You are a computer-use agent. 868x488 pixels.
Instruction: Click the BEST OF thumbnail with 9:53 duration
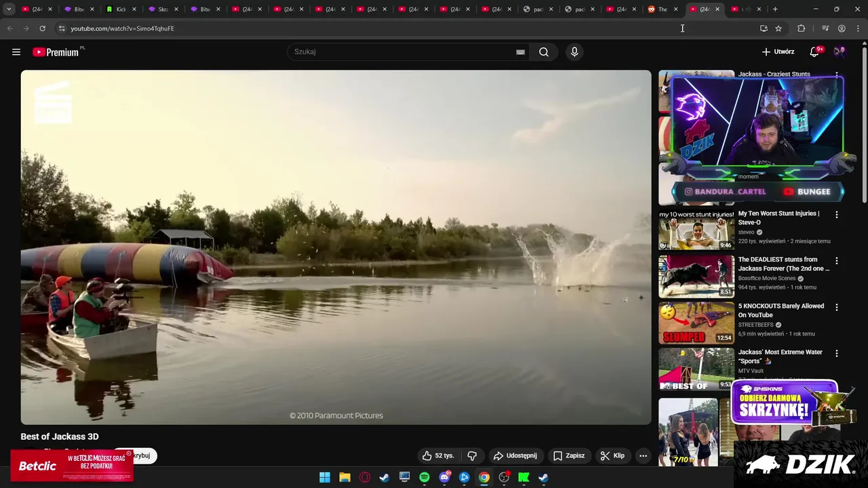(x=696, y=369)
